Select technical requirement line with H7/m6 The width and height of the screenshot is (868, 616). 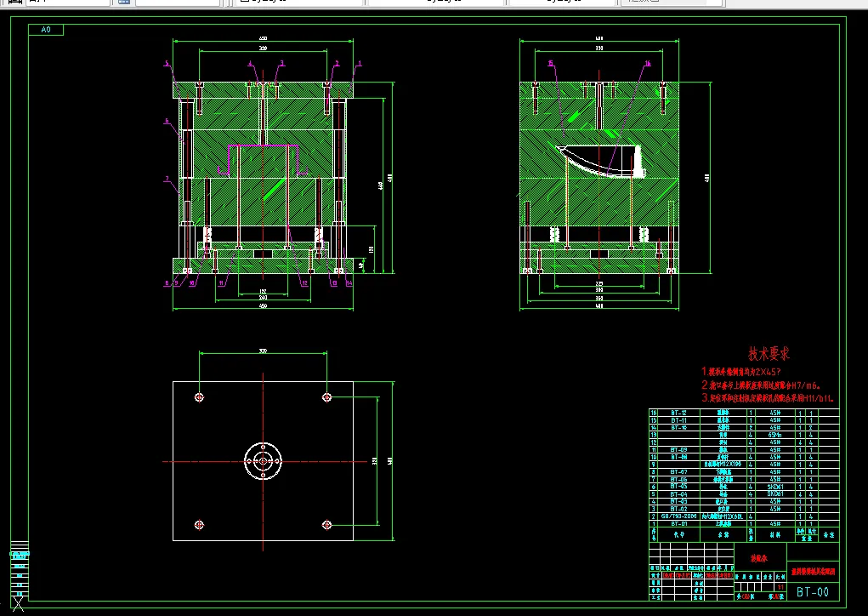point(761,385)
